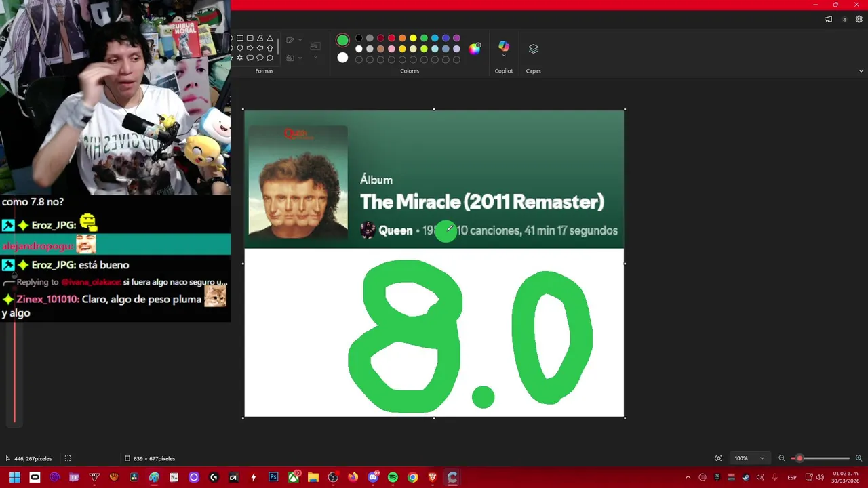Pick orange from the palette
The height and width of the screenshot is (488, 868).
point(402,38)
